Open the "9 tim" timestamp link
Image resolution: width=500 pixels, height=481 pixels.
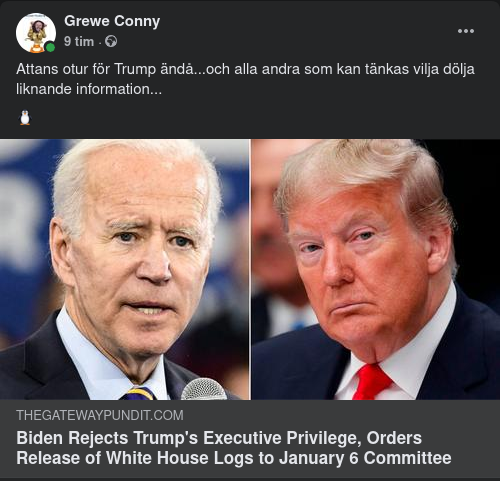click(79, 42)
